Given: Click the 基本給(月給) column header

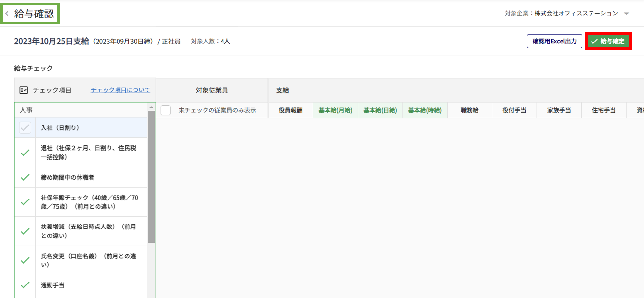Looking at the screenshot, I should pos(336,110).
